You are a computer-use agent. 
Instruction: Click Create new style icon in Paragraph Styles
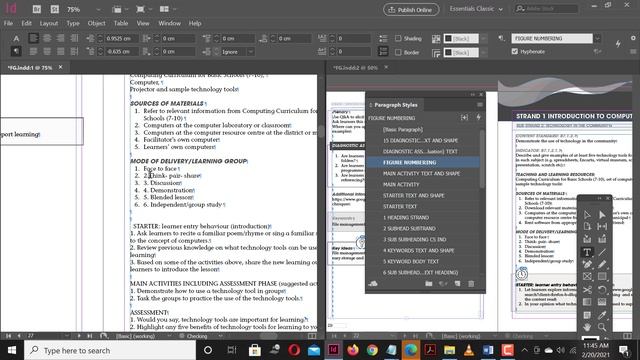pos(457,283)
